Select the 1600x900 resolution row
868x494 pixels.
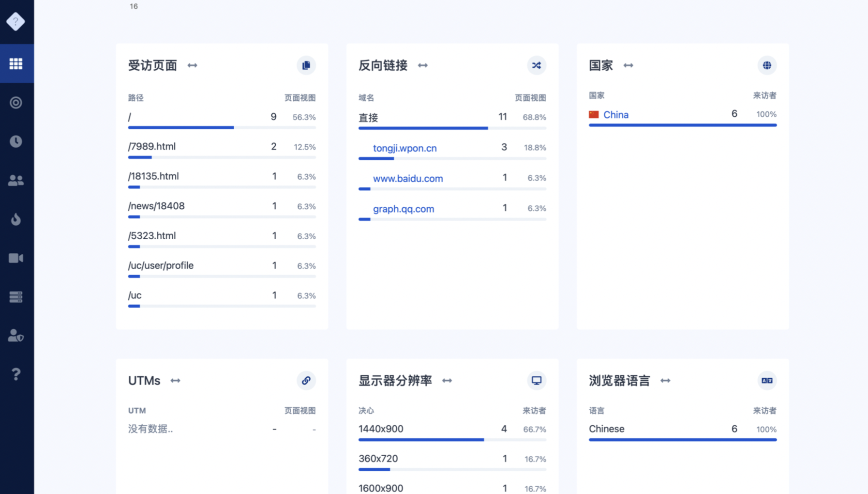[452, 488]
